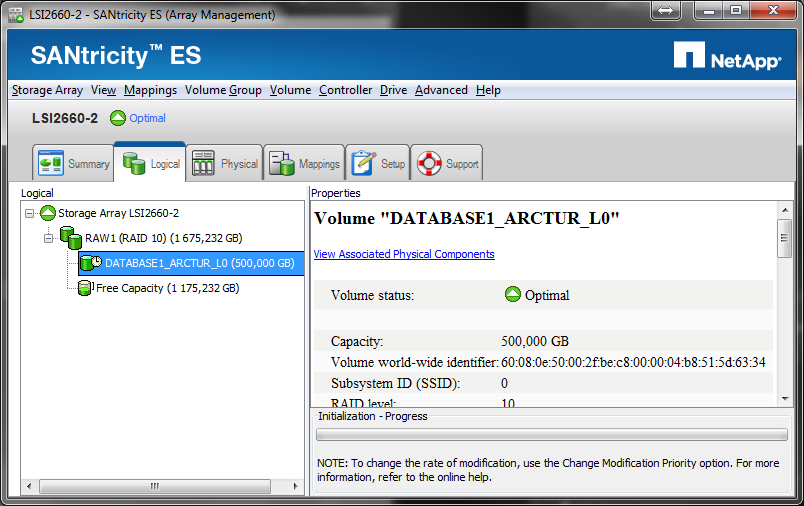Screen dimensions: 804x506
Task: Click the green Volume status Optimal icon
Action: tap(513, 295)
